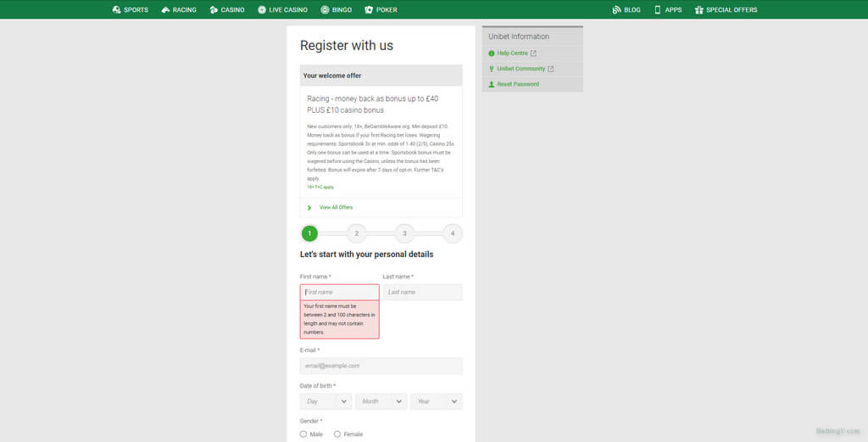This screenshot has width=868, height=442.
Task: Open the Casino menu item
Action: (227, 9)
